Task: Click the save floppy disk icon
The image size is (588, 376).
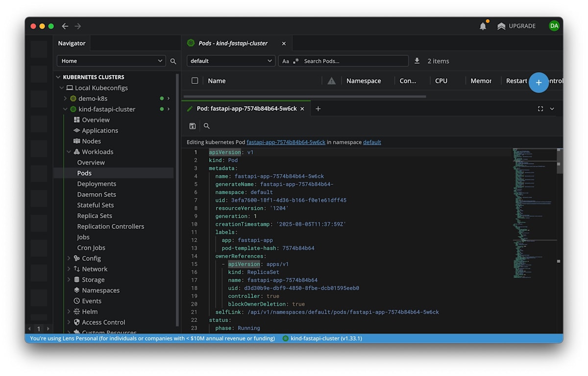Action: point(192,126)
